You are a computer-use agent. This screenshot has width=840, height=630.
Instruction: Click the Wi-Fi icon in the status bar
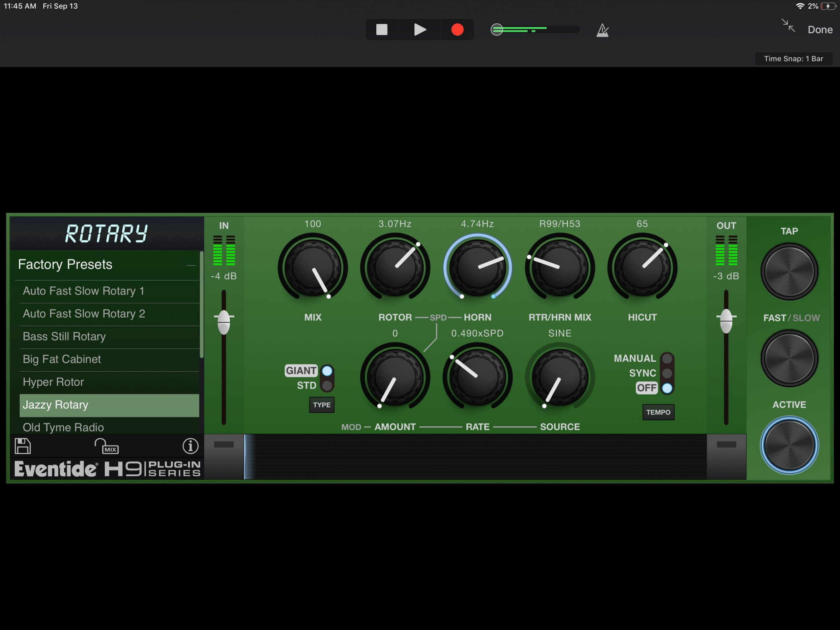pyautogui.click(x=800, y=6)
